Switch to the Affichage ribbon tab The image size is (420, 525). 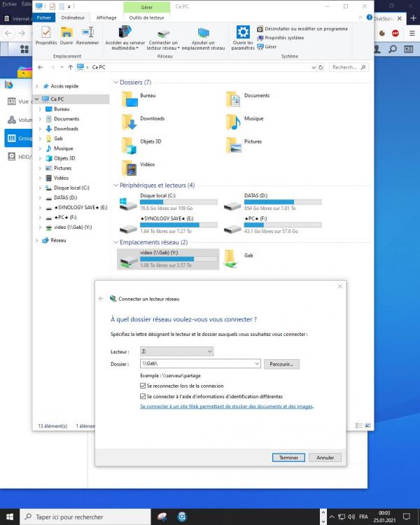[x=106, y=17]
